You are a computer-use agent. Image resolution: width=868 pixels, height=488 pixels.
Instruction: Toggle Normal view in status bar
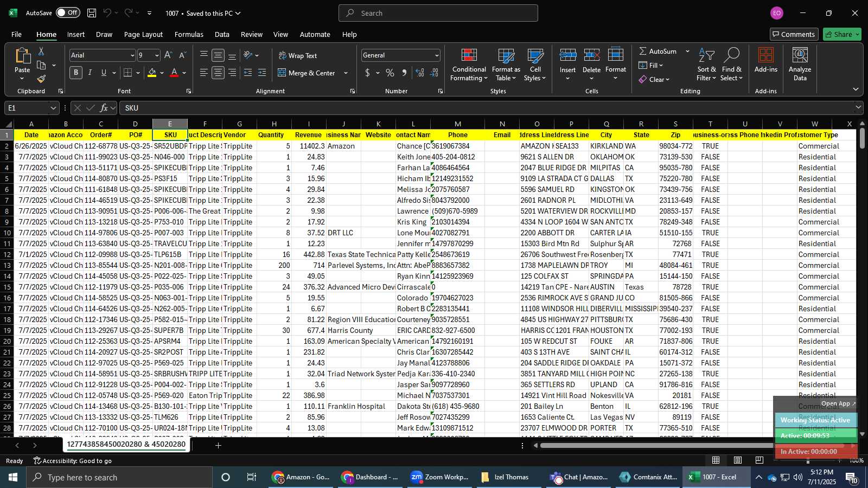coord(716,460)
